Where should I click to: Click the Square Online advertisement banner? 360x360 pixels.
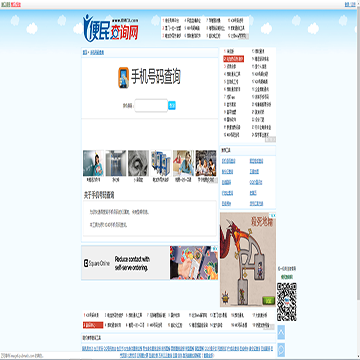(x=150, y=263)
